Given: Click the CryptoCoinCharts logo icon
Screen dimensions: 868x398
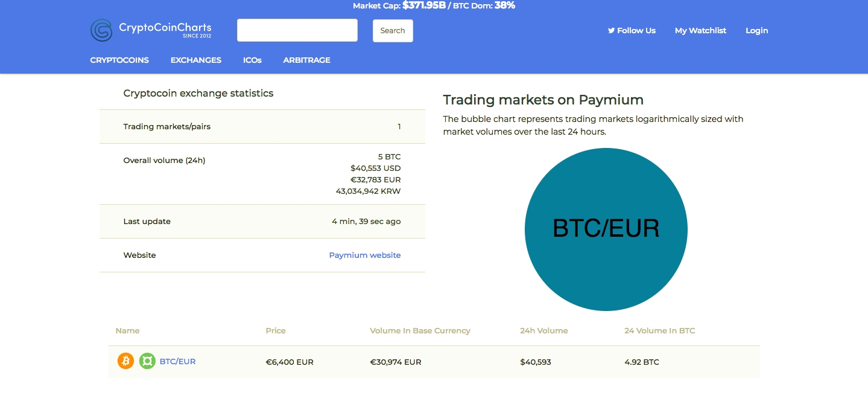Looking at the screenshot, I should pos(101,30).
